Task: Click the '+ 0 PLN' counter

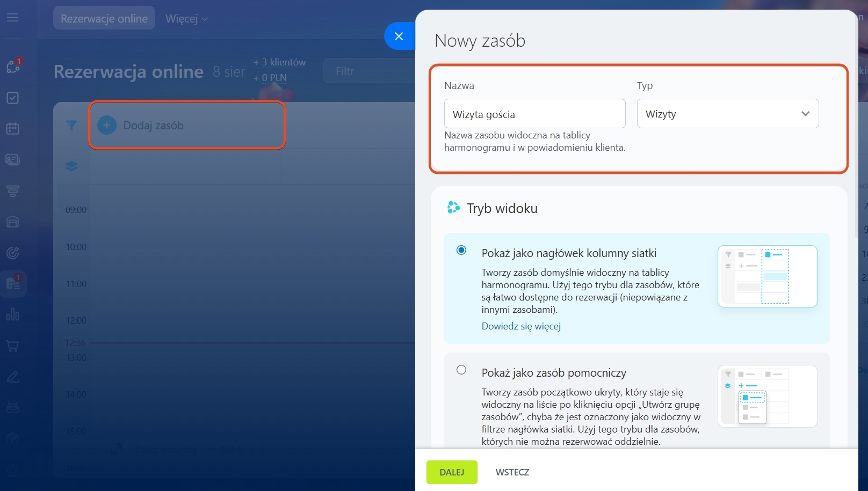Action: tap(270, 78)
